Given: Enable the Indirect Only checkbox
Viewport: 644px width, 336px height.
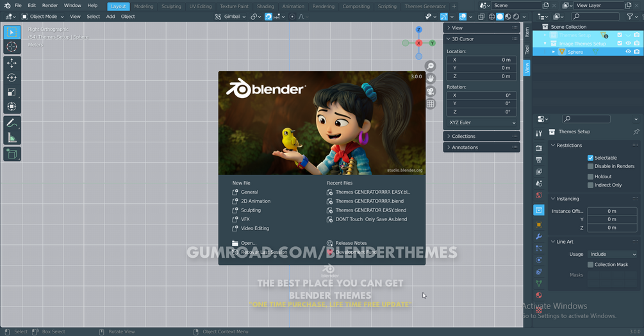Looking at the screenshot, I should tap(590, 185).
